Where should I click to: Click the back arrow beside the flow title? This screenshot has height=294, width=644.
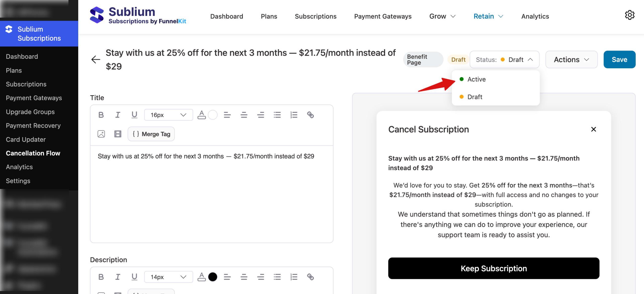click(x=95, y=59)
